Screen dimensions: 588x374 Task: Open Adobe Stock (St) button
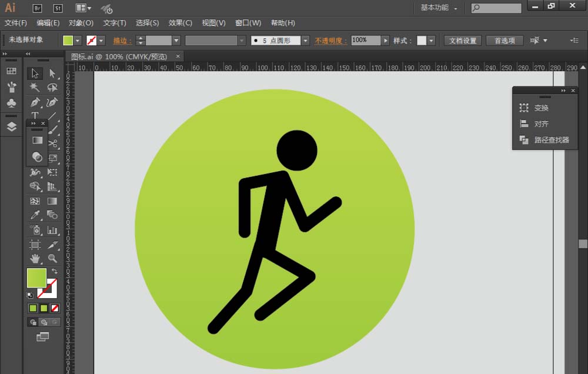[x=58, y=8]
